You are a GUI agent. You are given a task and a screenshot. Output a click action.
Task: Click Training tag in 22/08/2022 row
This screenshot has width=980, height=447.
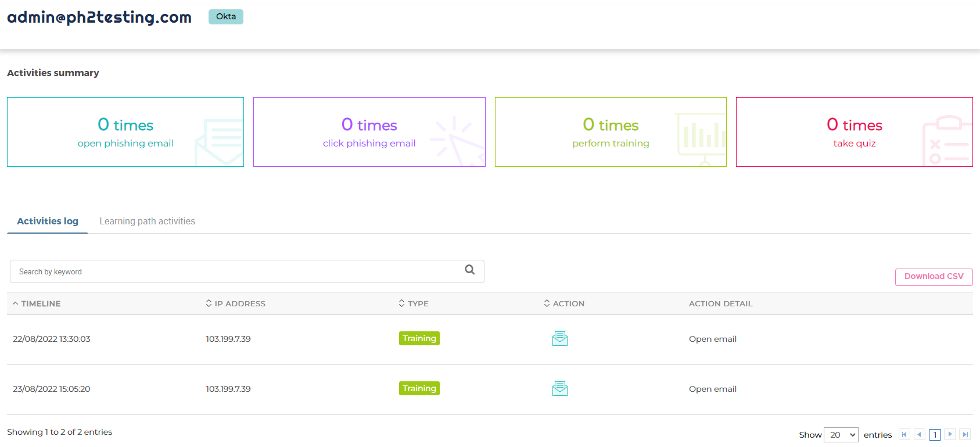click(x=419, y=338)
